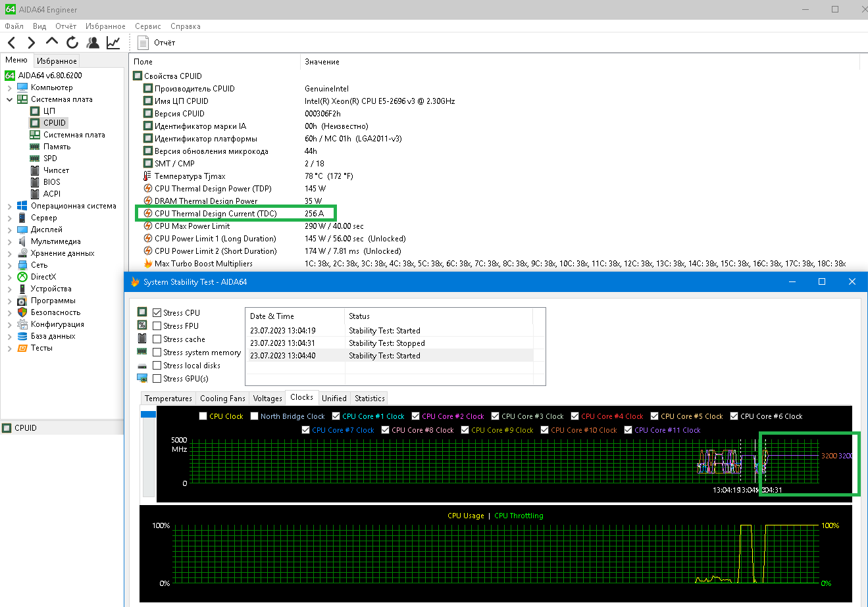Uncheck the CPU Core #4 Clock checkbox

click(x=575, y=416)
